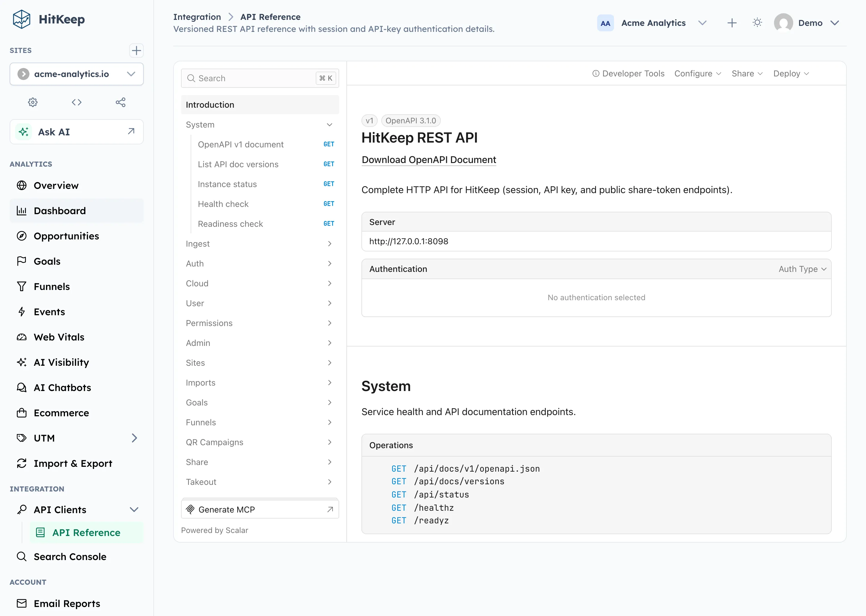Image resolution: width=866 pixels, height=616 pixels.
Task: Click the AI Chatbots icon
Action: (x=22, y=387)
